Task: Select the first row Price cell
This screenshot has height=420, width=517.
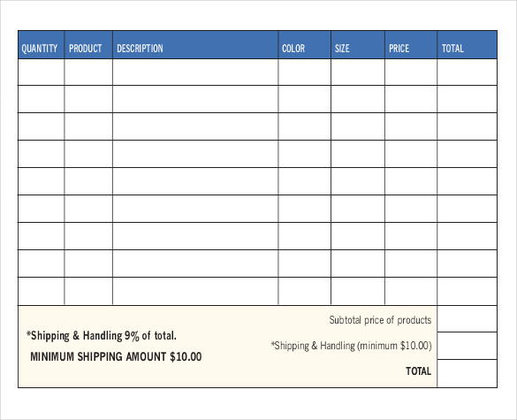Action: tap(411, 73)
